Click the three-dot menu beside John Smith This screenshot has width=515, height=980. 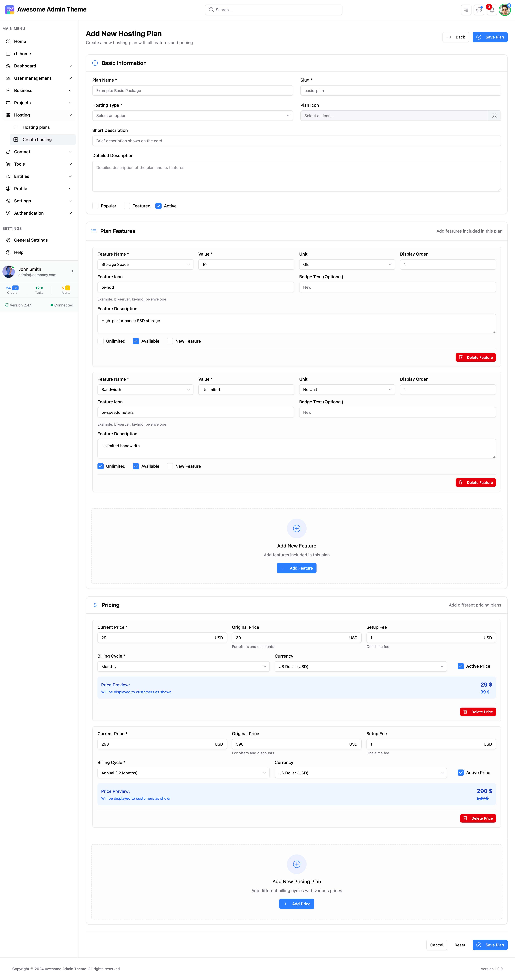[72, 272]
